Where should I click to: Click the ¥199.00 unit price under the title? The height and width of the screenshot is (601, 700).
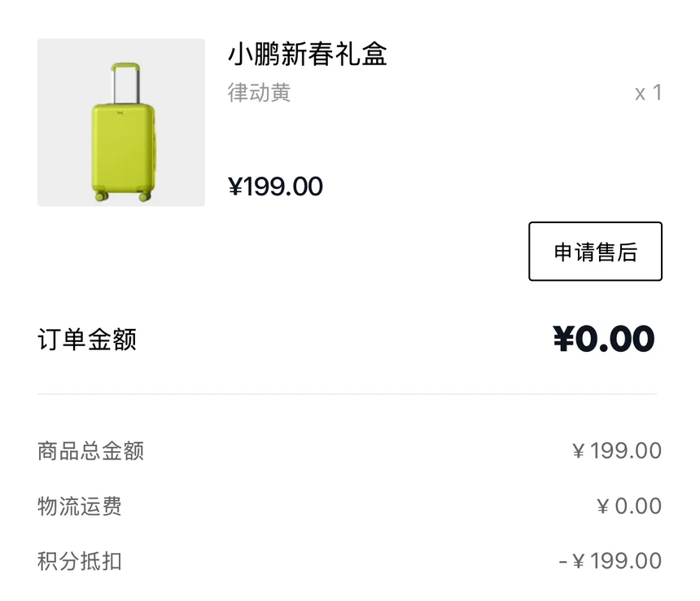click(275, 186)
